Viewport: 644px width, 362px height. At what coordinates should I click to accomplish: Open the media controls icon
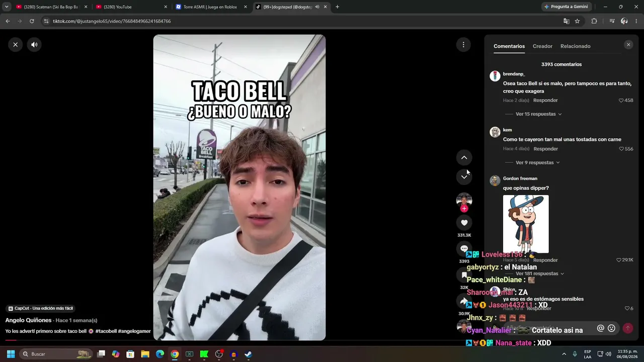coord(612,21)
